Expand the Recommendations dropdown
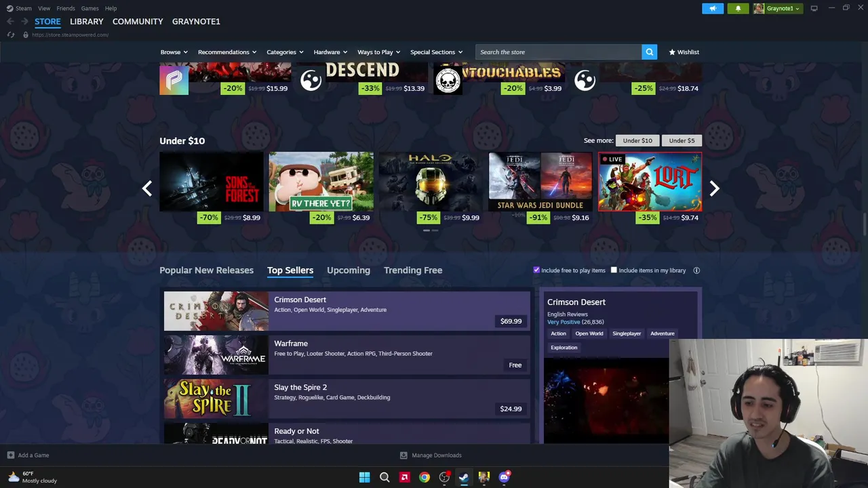This screenshot has width=868, height=488. [x=227, y=52]
